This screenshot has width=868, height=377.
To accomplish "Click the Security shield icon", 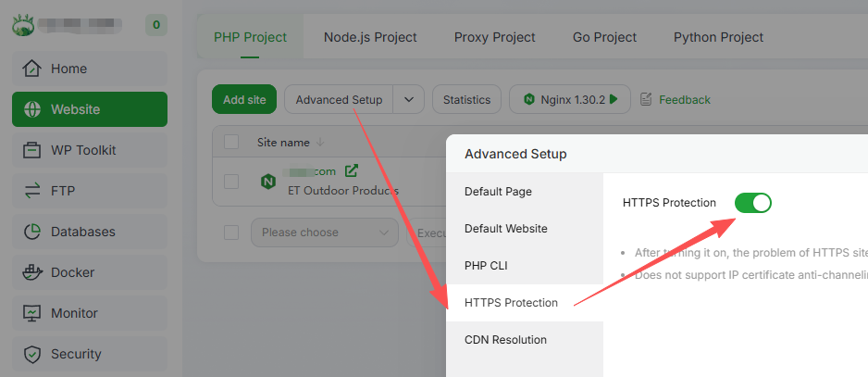I will coord(32,354).
